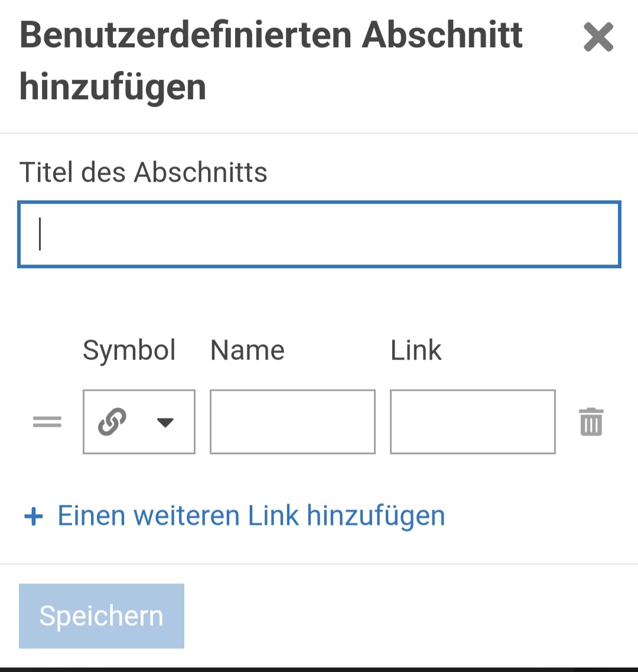This screenshot has height=672, width=638.
Task: Grab the drag handle beside Symbol dropdown
Action: pyautogui.click(x=47, y=422)
